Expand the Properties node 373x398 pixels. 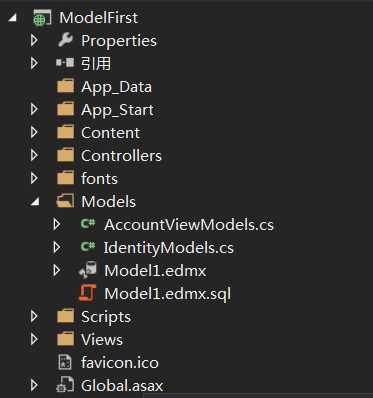point(34,40)
